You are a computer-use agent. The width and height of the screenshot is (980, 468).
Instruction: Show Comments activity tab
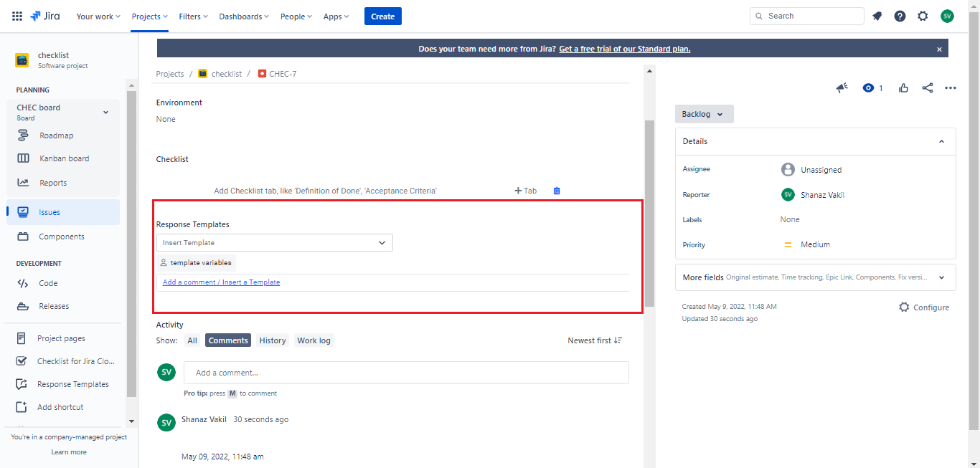point(228,340)
